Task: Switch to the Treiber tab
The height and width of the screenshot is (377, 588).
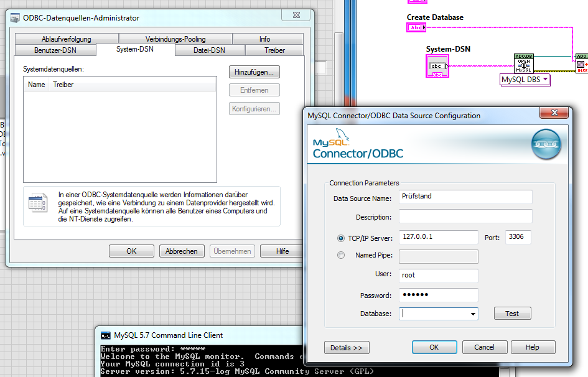Action: pyautogui.click(x=274, y=50)
